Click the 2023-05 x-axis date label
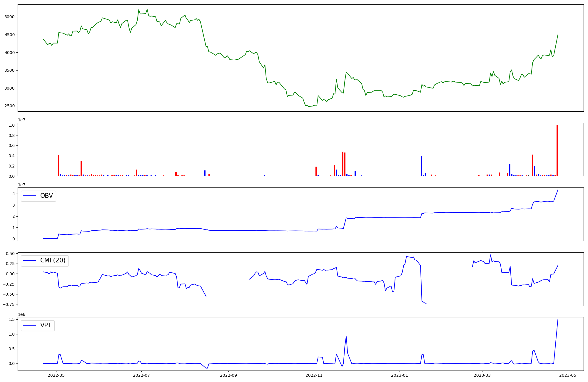This screenshot has height=382, width=588. click(568, 375)
